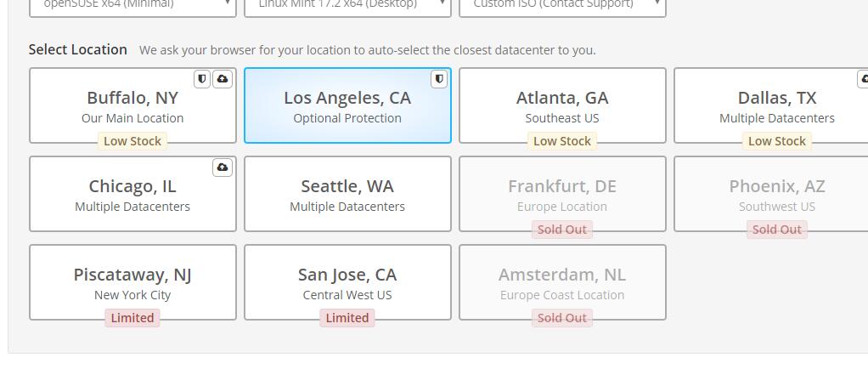The image size is (868, 369).
Task: Select the Atlanta, GA location
Action: click(x=562, y=105)
